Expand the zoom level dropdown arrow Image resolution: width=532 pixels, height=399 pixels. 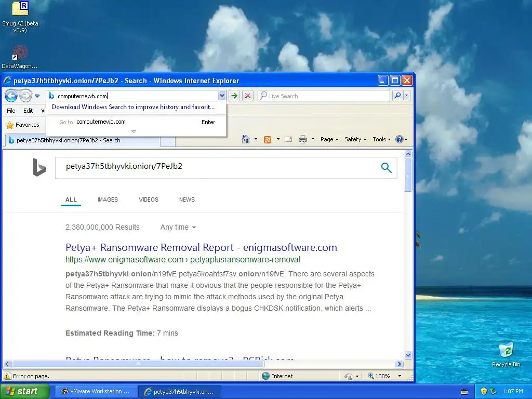[400, 376]
